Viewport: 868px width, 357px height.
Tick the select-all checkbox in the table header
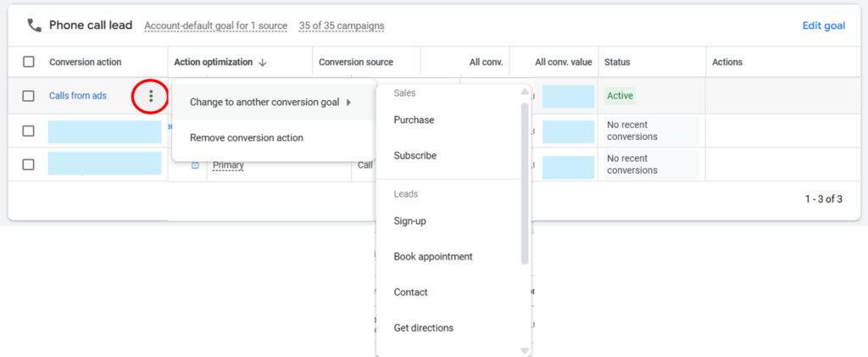point(28,62)
